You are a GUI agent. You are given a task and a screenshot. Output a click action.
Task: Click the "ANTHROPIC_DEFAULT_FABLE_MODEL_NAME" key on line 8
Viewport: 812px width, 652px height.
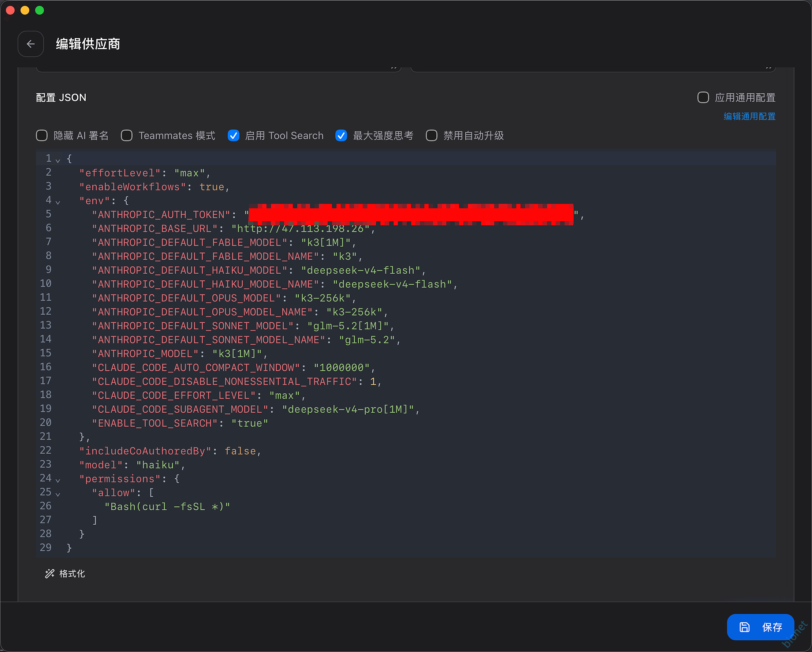click(206, 257)
